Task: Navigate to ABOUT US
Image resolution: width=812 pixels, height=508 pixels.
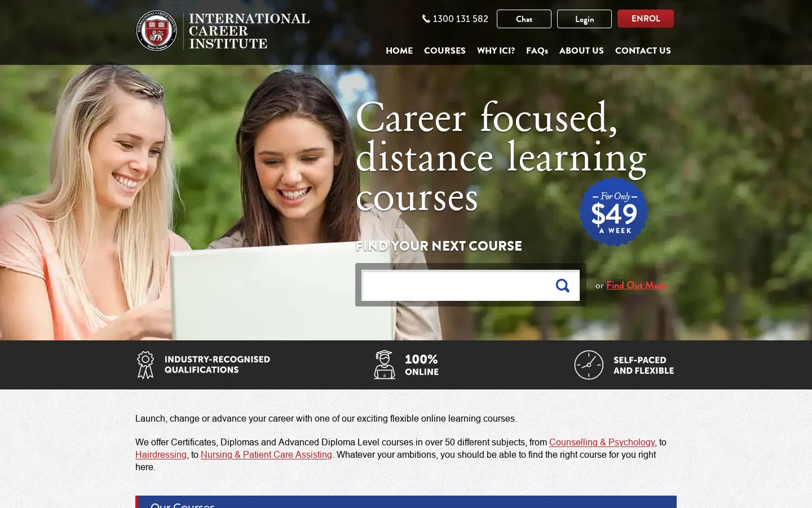Action: pyautogui.click(x=581, y=51)
